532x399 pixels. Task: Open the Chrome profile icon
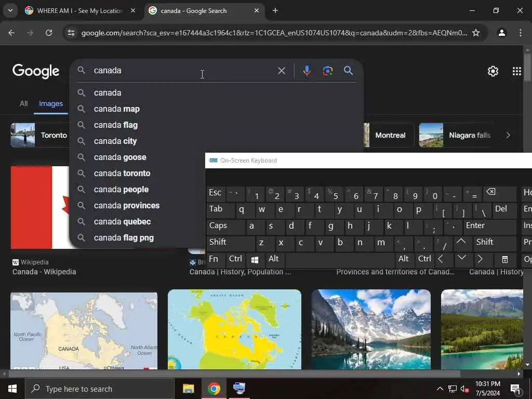(x=501, y=33)
